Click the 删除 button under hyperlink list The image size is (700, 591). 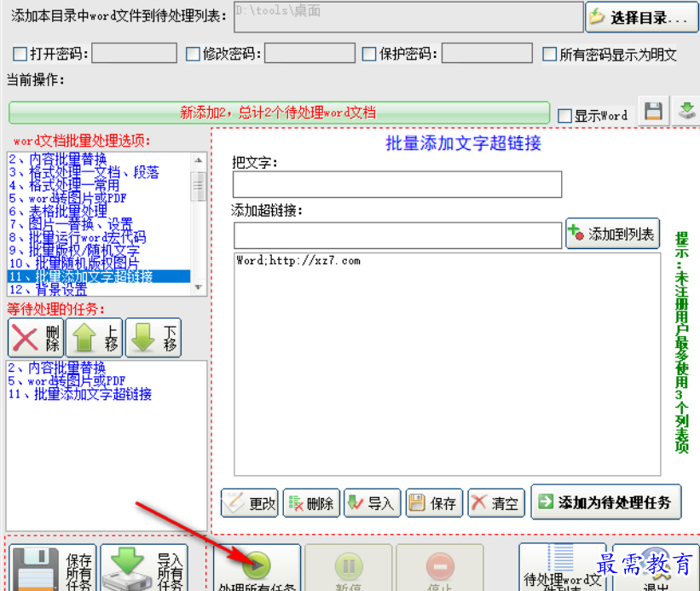[x=311, y=503]
